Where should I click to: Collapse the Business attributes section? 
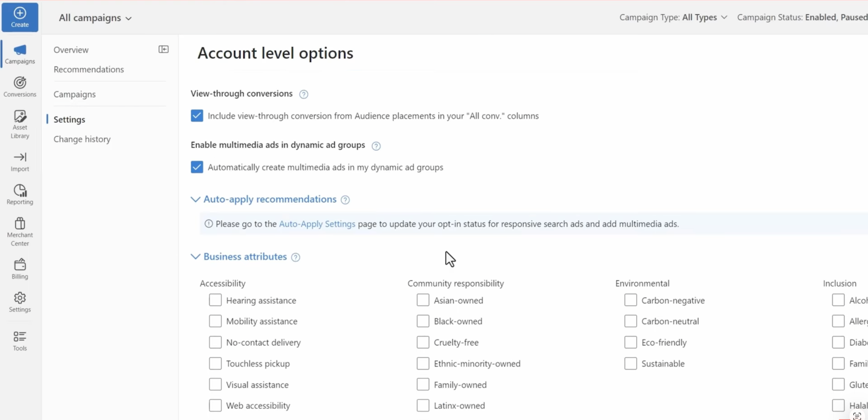click(195, 257)
